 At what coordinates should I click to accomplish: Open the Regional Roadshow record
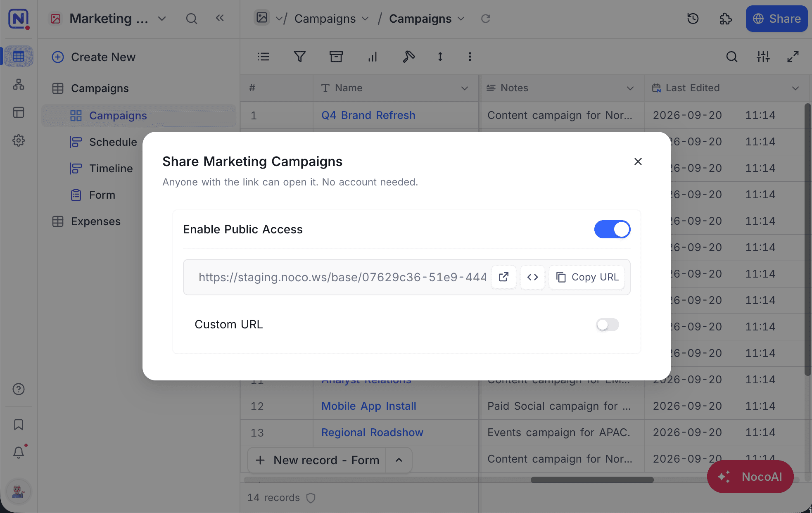coord(372,432)
